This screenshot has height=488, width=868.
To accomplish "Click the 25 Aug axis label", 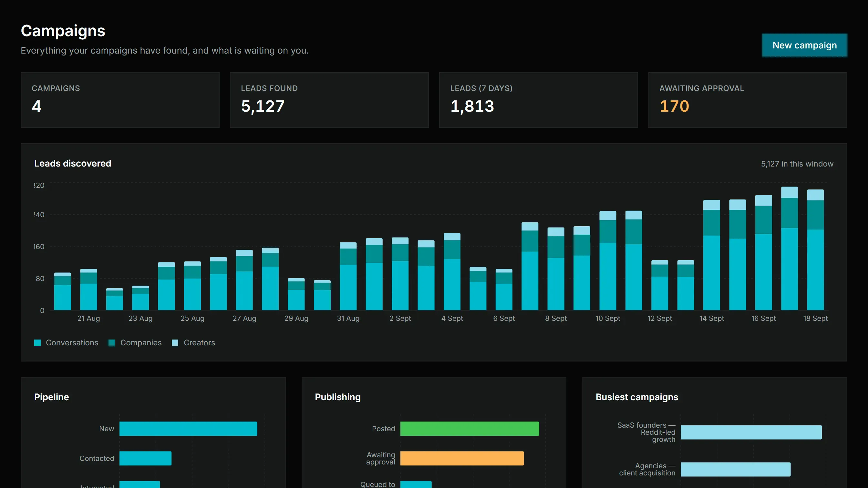I will (x=192, y=318).
